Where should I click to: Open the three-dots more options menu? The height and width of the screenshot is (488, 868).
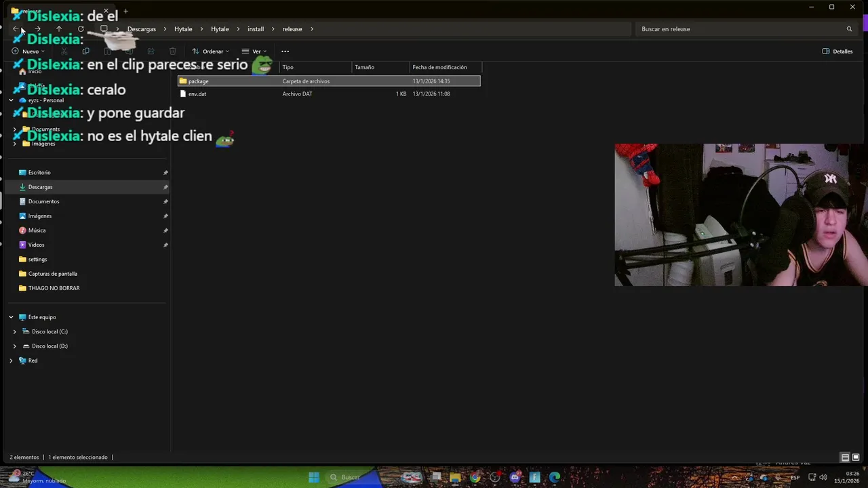click(285, 52)
